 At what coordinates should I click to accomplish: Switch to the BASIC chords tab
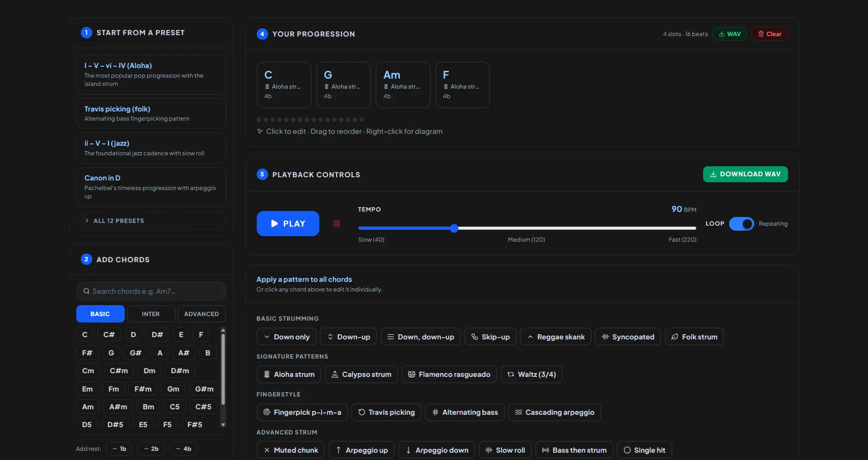pos(101,314)
